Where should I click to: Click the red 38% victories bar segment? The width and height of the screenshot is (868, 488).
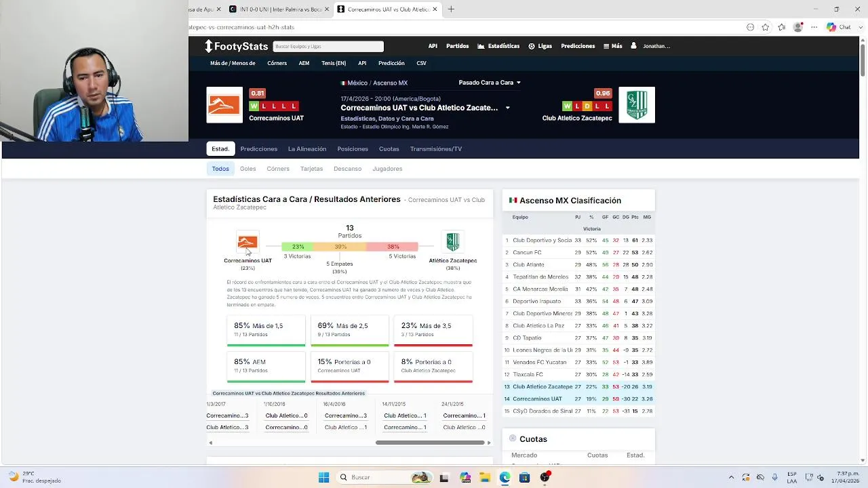pyautogui.click(x=393, y=247)
